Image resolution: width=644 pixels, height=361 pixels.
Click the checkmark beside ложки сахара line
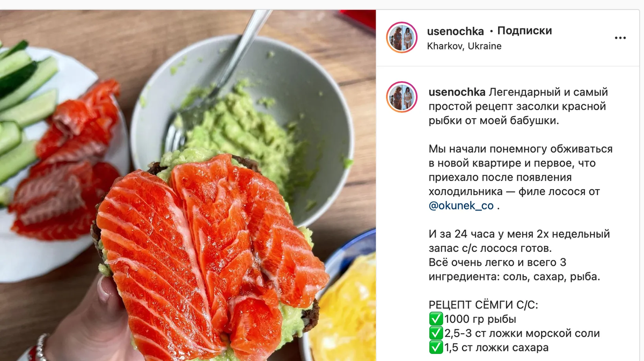pyautogui.click(x=436, y=348)
